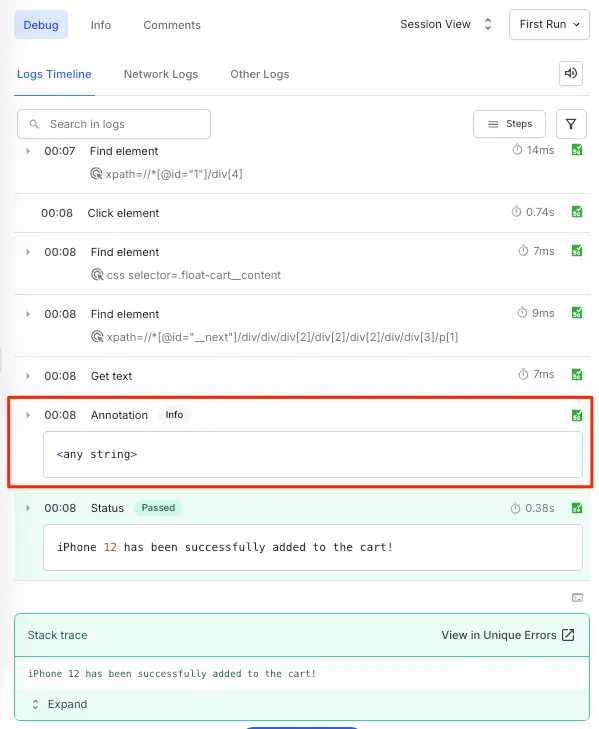Screen dimensions: 599x729
Task: Click locator target icon beside xpath id="1"
Action: pos(96,174)
